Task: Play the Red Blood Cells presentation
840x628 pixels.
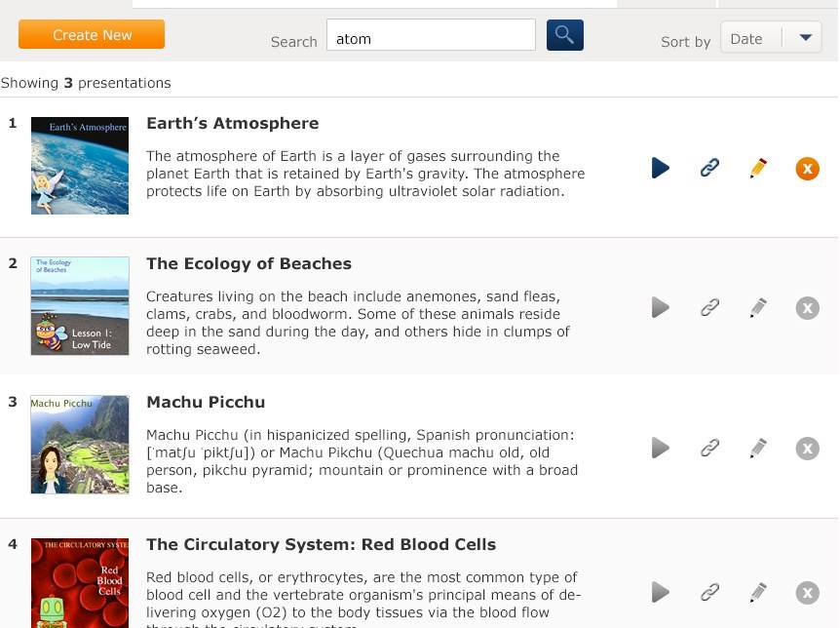Action: point(661,592)
